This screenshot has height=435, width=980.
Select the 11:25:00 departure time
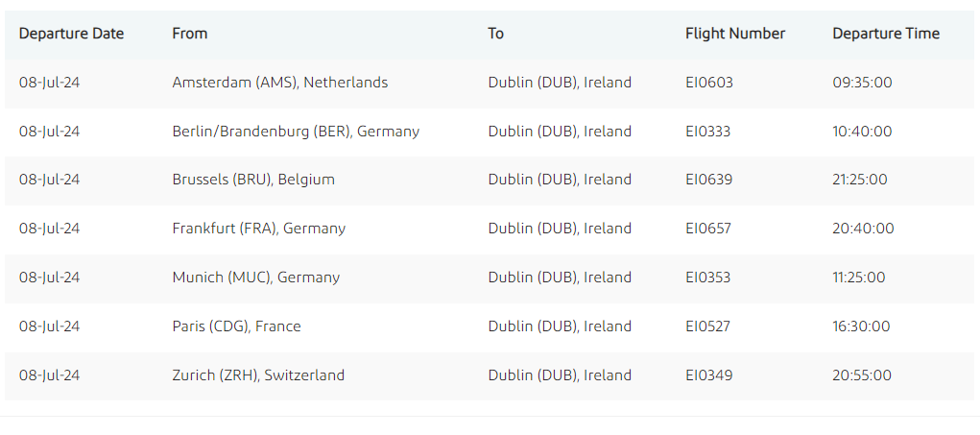pyautogui.click(x=859, y=278)
